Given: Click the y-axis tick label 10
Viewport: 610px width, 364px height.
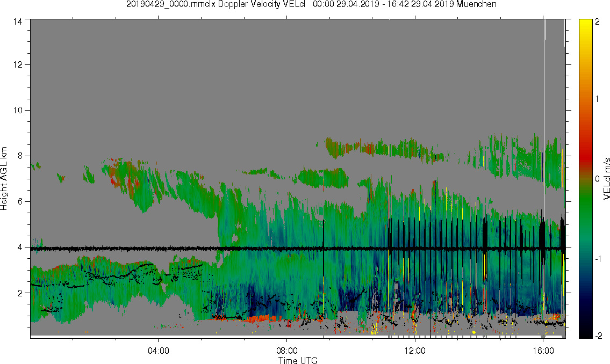Looking at the screenshot, I should (x=18, y=110).
